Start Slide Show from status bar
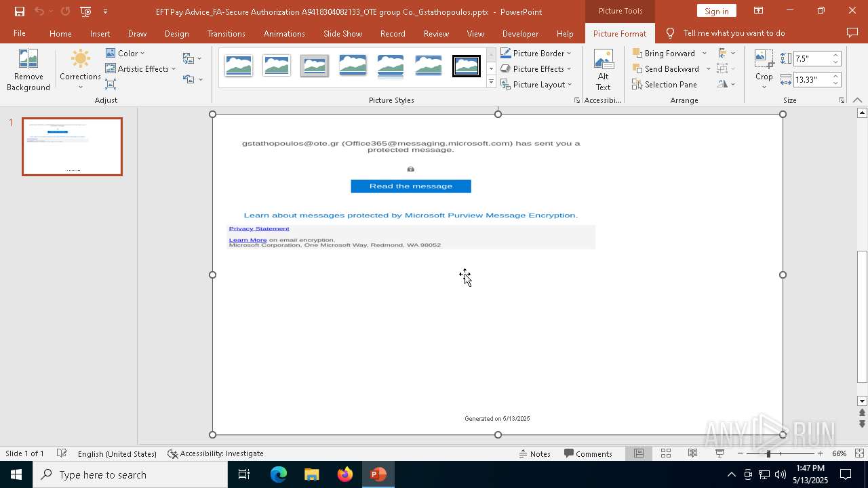868x488 pixels. coord(719,453)
